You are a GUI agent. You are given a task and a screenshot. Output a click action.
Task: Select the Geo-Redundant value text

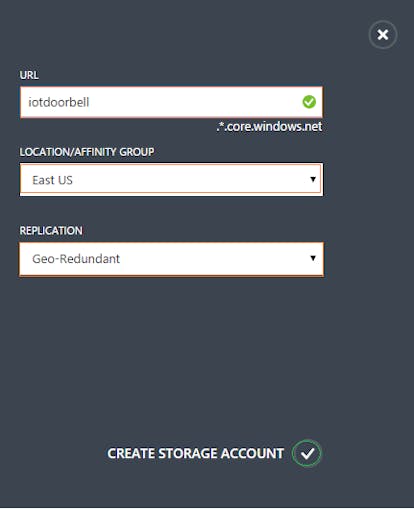click(76, 259)
